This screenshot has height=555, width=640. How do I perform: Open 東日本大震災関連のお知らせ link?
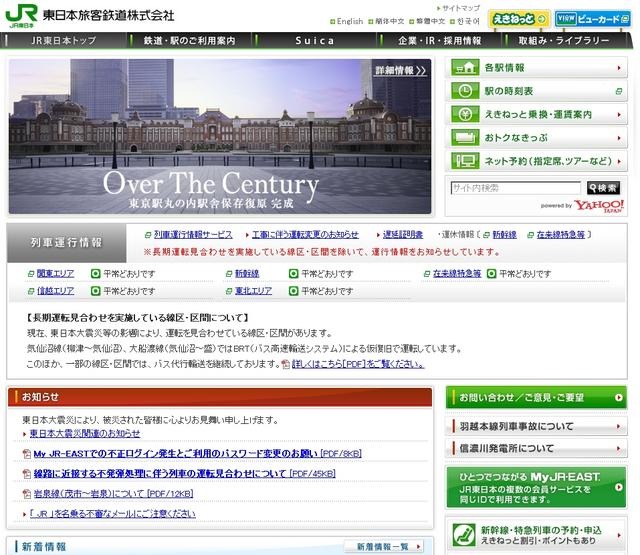point(85,433)
